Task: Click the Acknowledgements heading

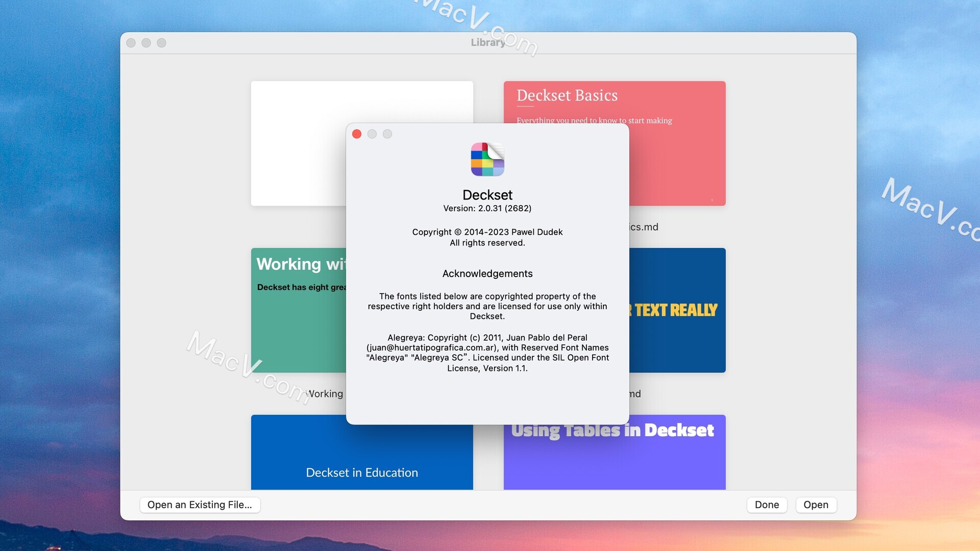Action: 487,273
